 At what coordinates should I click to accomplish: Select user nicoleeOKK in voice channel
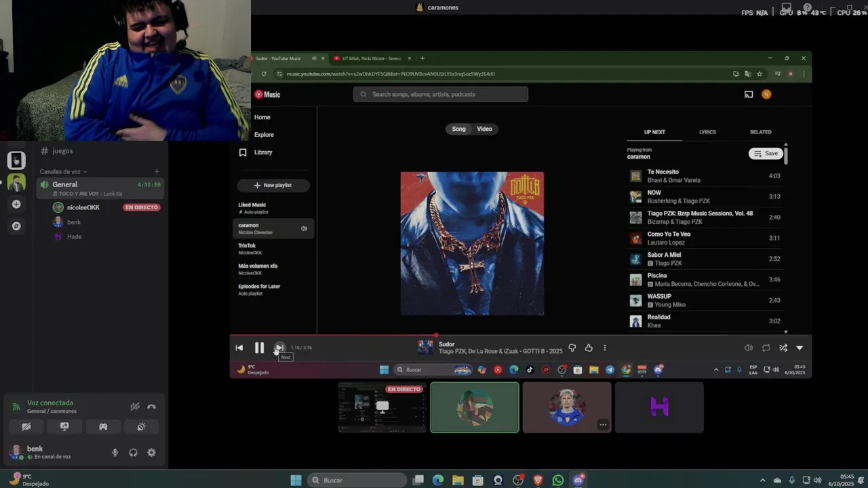pos(83,207)
